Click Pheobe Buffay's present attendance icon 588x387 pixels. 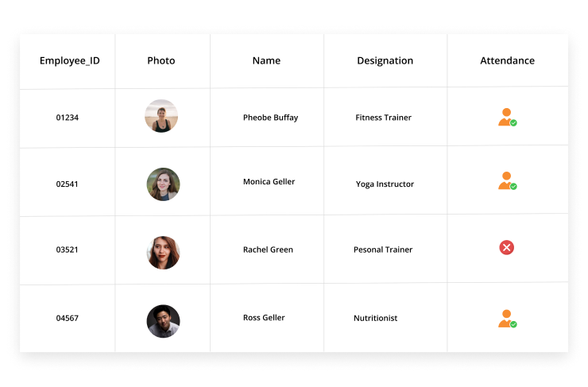508,117
